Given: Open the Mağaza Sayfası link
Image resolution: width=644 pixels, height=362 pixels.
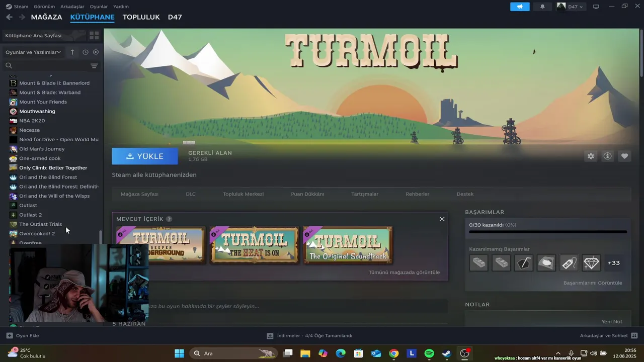Looking at the screenshot, I should pyautogui.click(x=139, y=194).
